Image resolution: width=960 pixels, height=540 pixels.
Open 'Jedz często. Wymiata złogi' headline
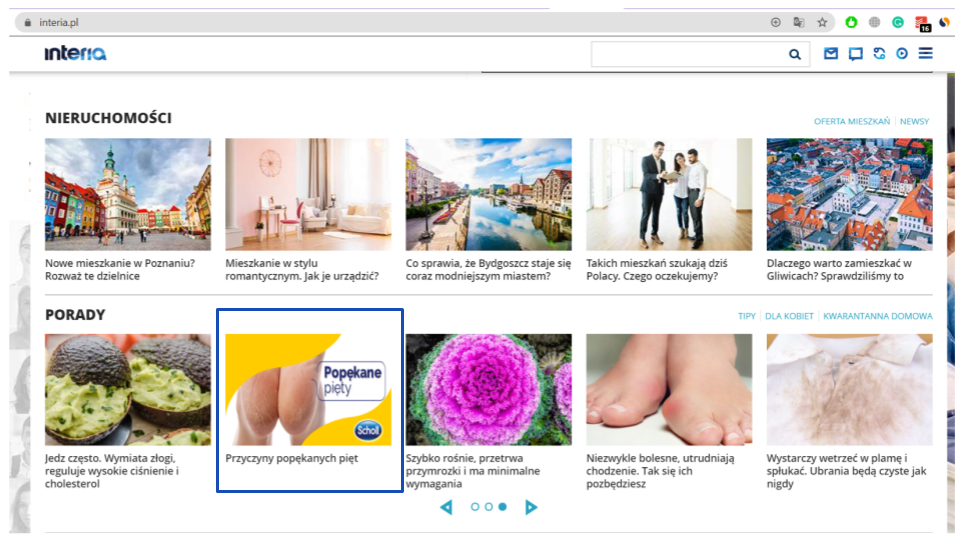click(x=112, y=471)
